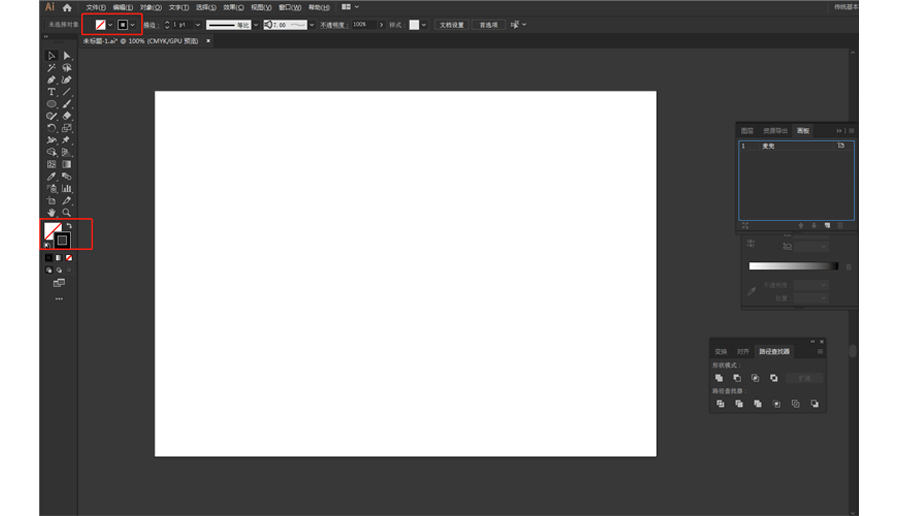Swap fill and stroke colors arrow
This screenshot has width=897, height=516.
[69, 226]
